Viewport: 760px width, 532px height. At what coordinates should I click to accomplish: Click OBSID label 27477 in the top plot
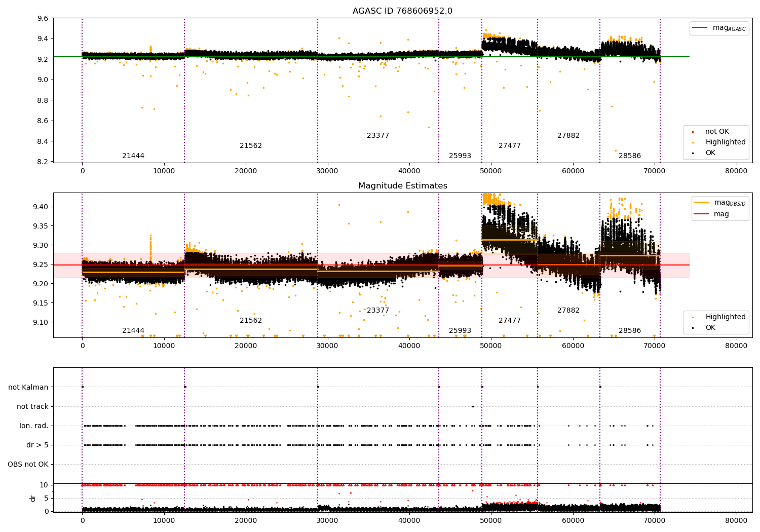510,145
